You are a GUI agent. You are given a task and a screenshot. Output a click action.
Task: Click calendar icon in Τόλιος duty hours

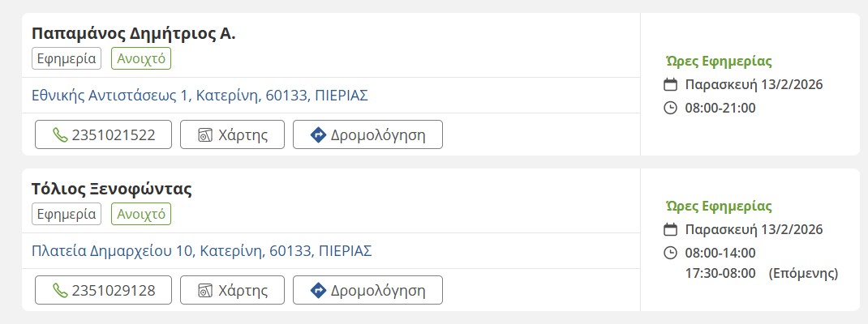[670, 229]
